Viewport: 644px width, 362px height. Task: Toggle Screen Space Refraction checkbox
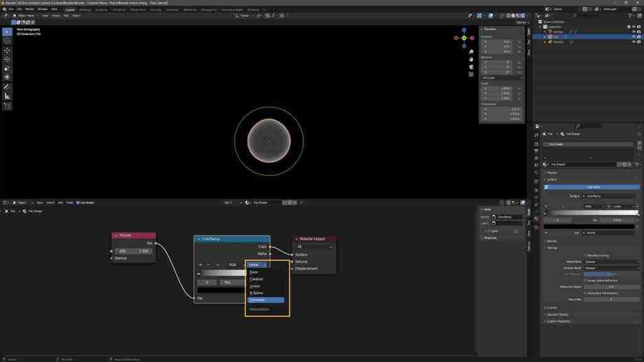tap(586, 281)
